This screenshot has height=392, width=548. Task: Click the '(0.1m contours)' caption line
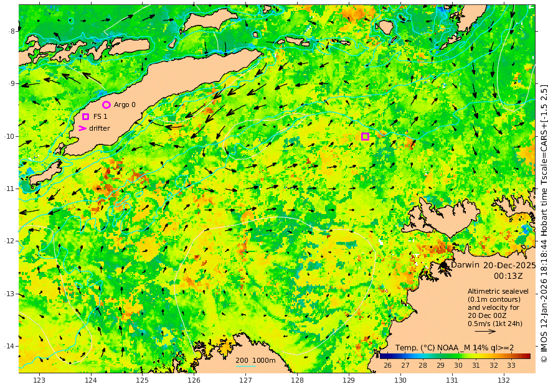[x=494, y=299]
